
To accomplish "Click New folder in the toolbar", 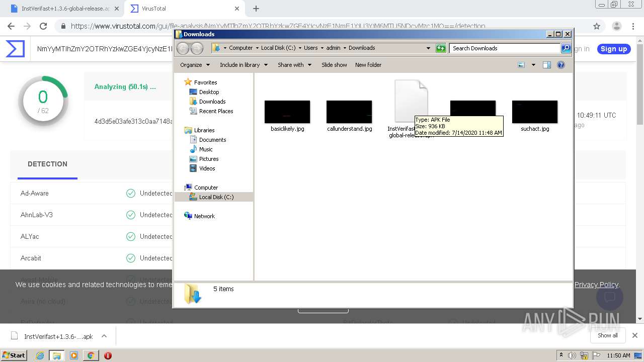I will (x=368, y=65).
